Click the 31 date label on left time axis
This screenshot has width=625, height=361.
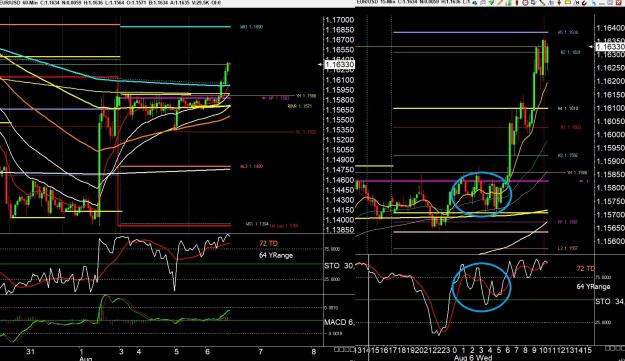[x=30, y=352]
